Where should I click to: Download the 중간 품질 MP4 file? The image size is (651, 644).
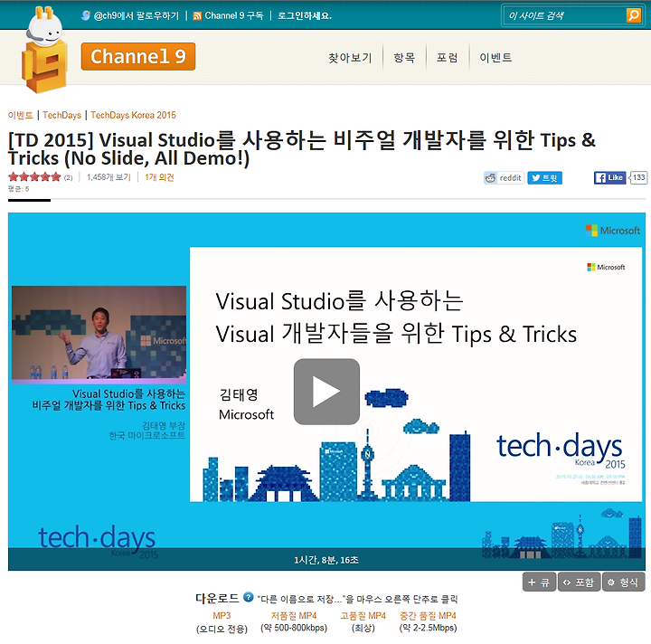click(x=428, y=615)
